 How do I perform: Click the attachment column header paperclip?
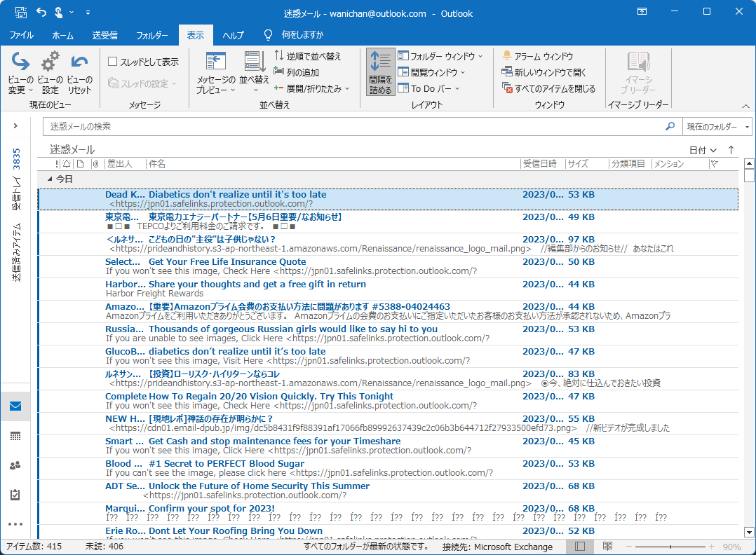click(x=95, y=164)
